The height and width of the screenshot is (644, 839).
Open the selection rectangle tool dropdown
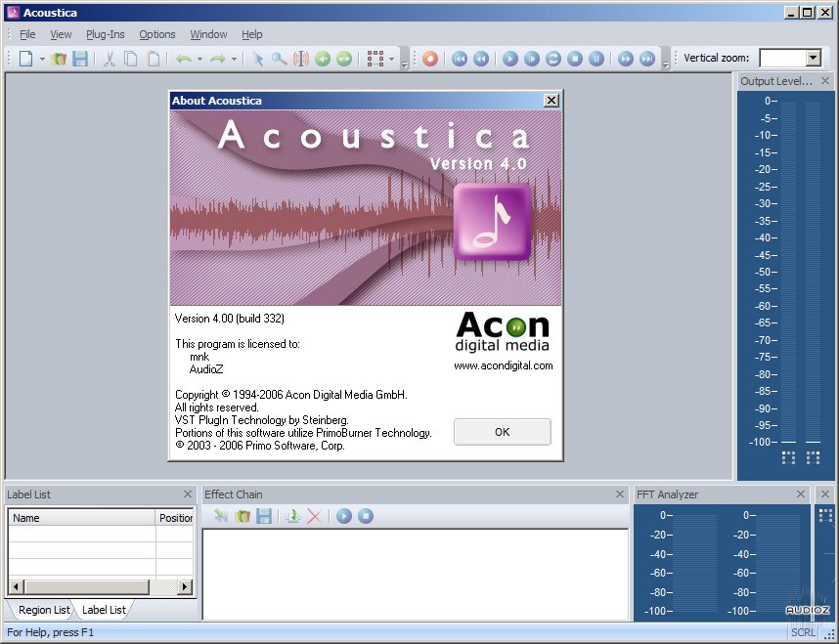click(392, 59)
